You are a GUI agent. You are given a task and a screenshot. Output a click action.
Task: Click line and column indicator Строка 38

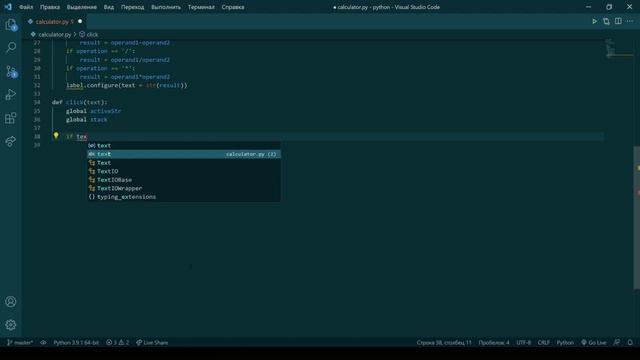tap(444, 342)
